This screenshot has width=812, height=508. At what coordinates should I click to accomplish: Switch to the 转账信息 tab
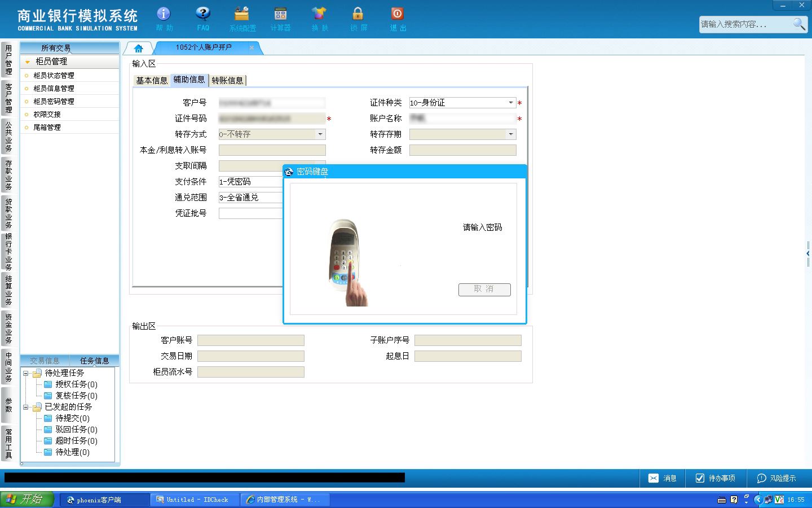click(227, 80)
